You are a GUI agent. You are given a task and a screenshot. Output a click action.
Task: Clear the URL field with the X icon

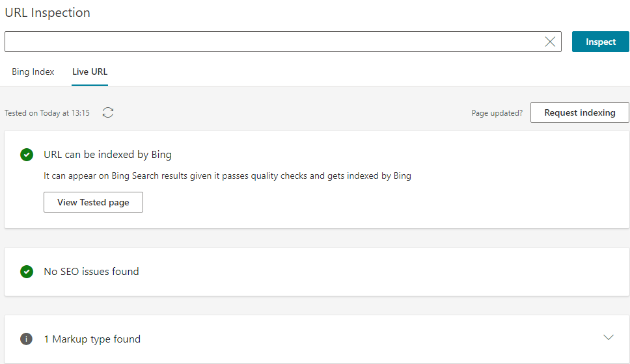pos(550,42)
